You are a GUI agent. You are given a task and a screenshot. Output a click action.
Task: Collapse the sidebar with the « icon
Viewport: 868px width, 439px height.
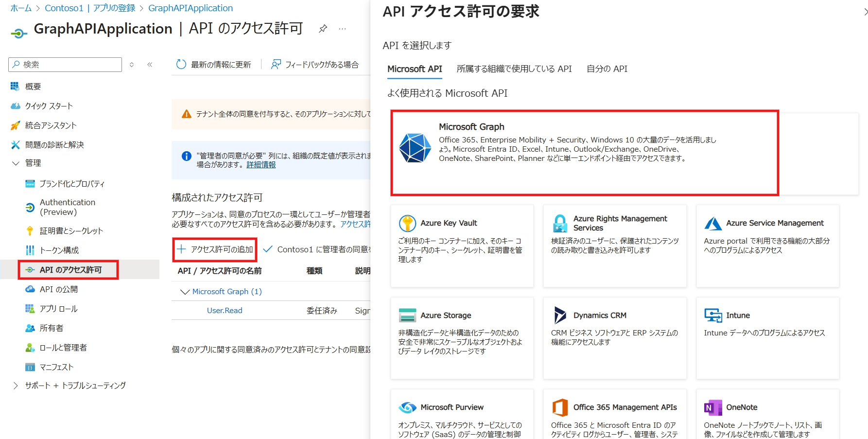click(x=150, y=64)
